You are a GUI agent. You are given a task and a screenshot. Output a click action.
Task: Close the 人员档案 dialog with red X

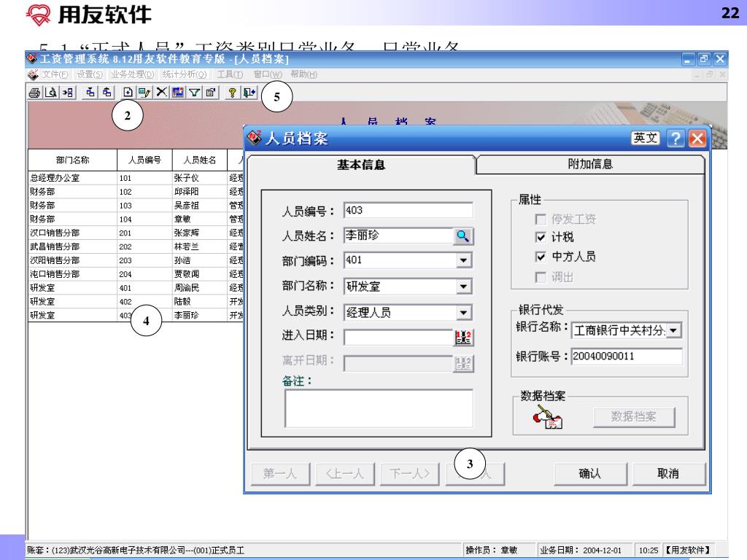(697, 139)
